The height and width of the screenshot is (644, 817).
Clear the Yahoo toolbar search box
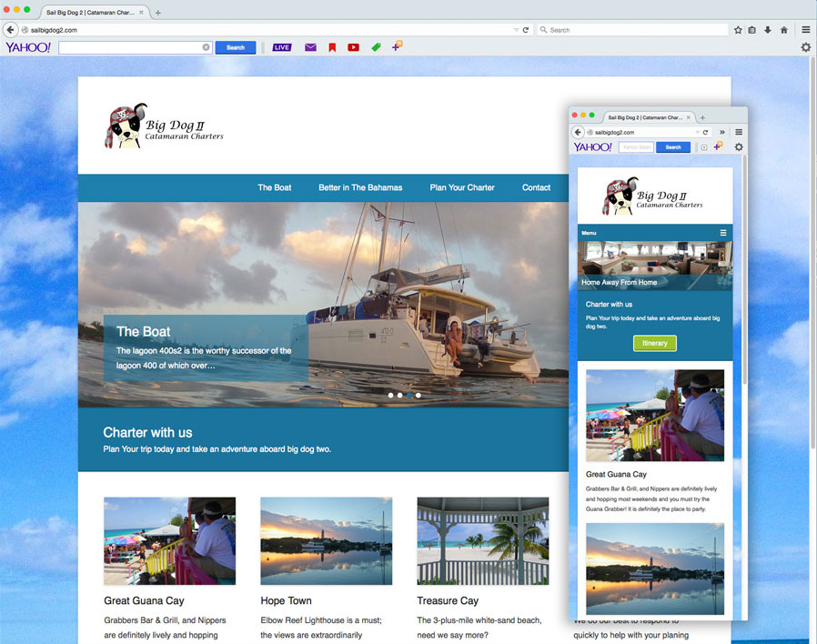point(206,47)
